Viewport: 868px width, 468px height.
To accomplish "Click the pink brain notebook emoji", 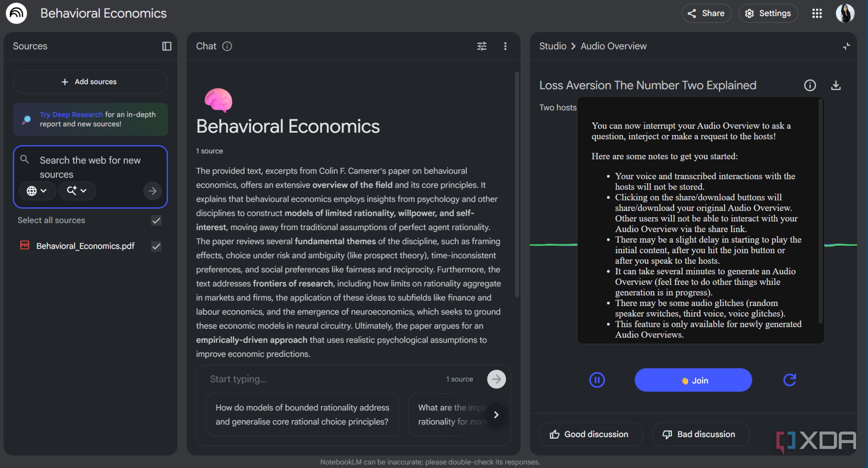I will click(218, 100).
